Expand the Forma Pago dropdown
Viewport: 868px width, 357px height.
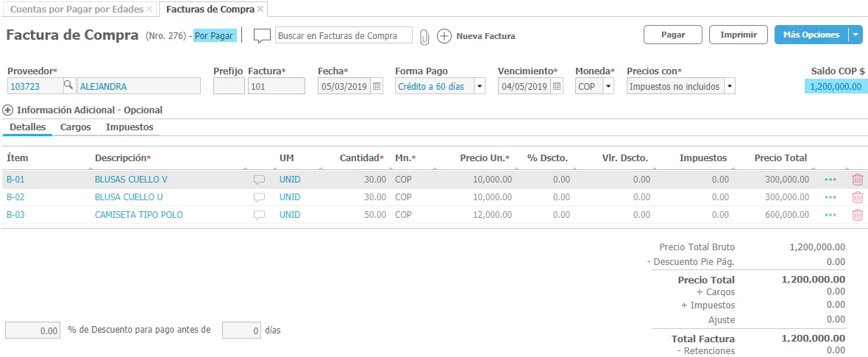point(480,86)
